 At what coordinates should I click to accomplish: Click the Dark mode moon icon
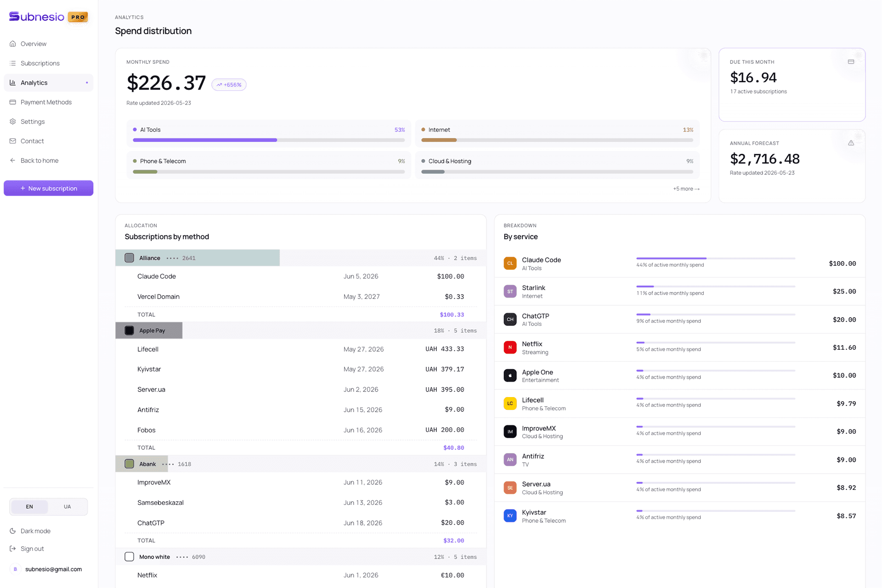click(13, 531)
